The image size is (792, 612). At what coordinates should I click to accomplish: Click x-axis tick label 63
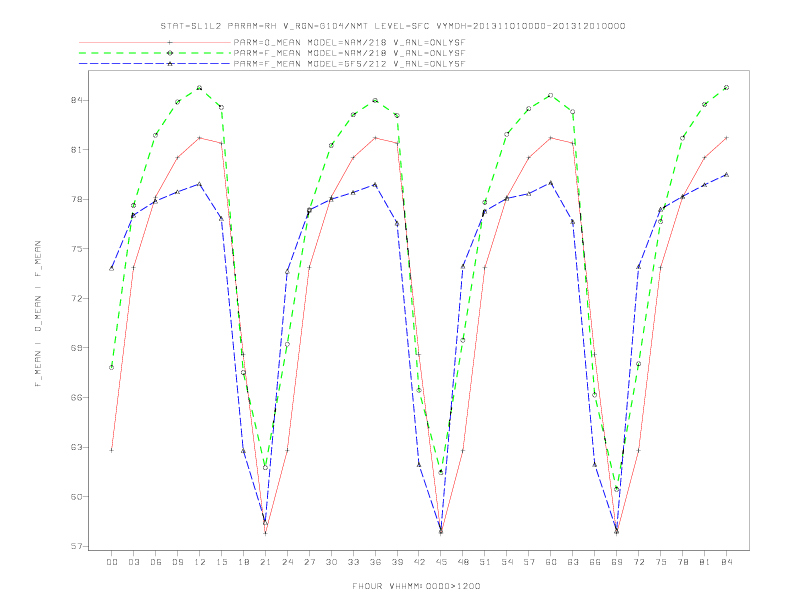pyautogui.click(x=573, y=562)
